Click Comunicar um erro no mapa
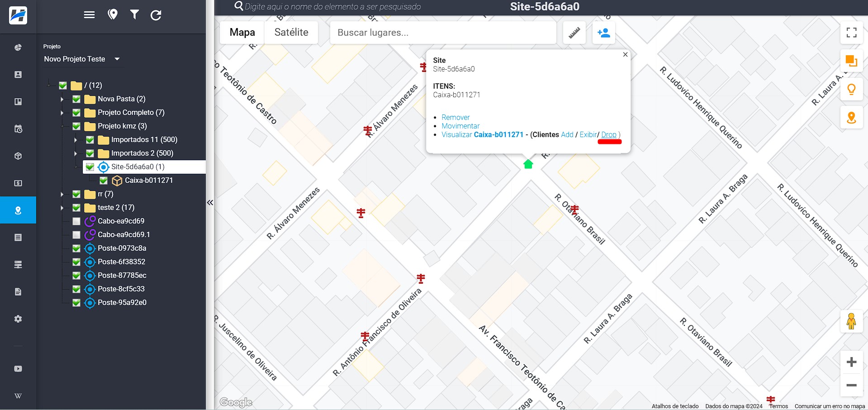 830,406
